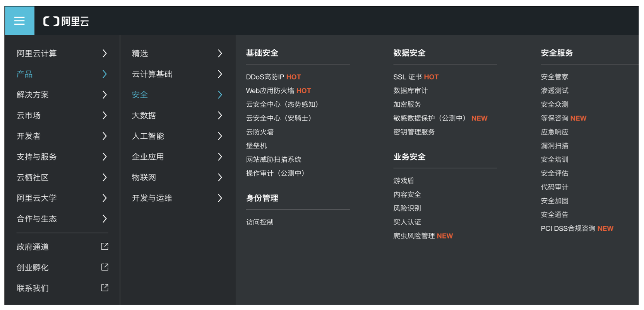Open the 网站威胁扫描系统 link

[274, 159]
